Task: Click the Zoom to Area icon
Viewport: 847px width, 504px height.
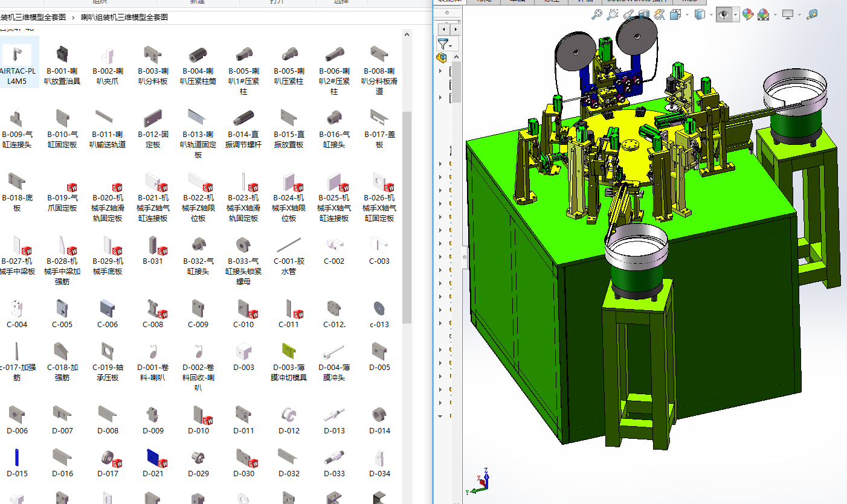Action: (613, 14)
